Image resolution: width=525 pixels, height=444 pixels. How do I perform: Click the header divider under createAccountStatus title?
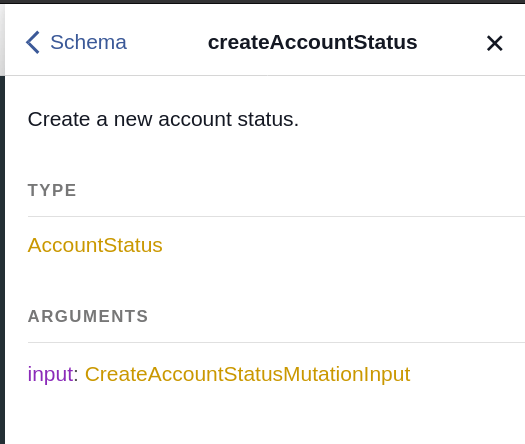pos(265,76)
